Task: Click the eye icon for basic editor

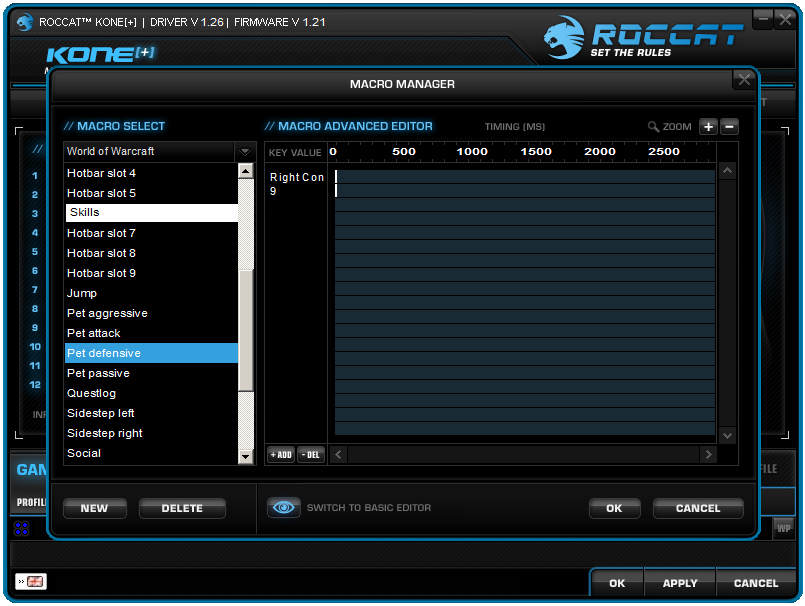Action: (283, 508)
